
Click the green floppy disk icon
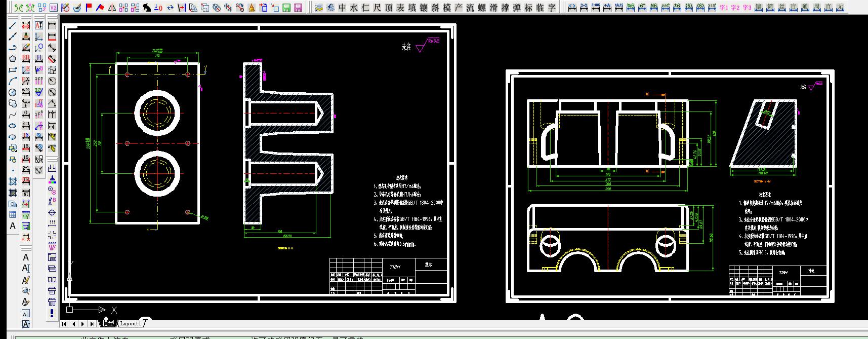[286, 8]
